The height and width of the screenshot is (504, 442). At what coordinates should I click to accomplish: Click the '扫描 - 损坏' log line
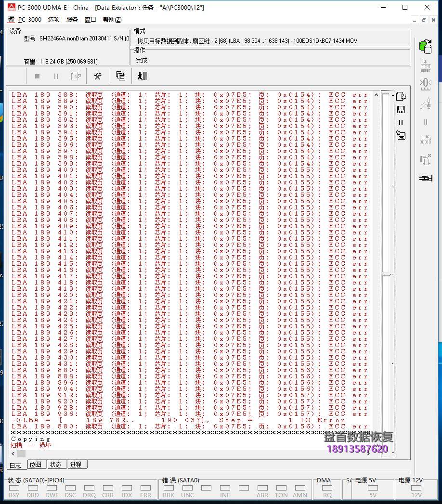point(30,445)
